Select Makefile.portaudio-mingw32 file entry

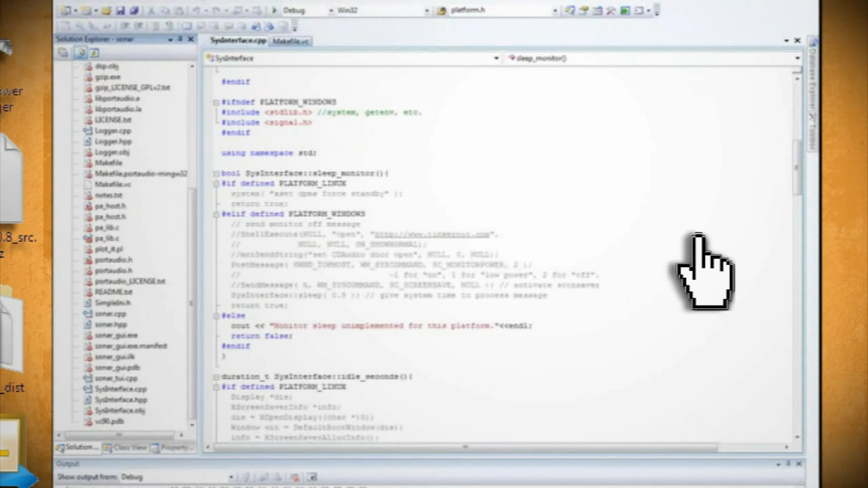[x=140, y=174]
